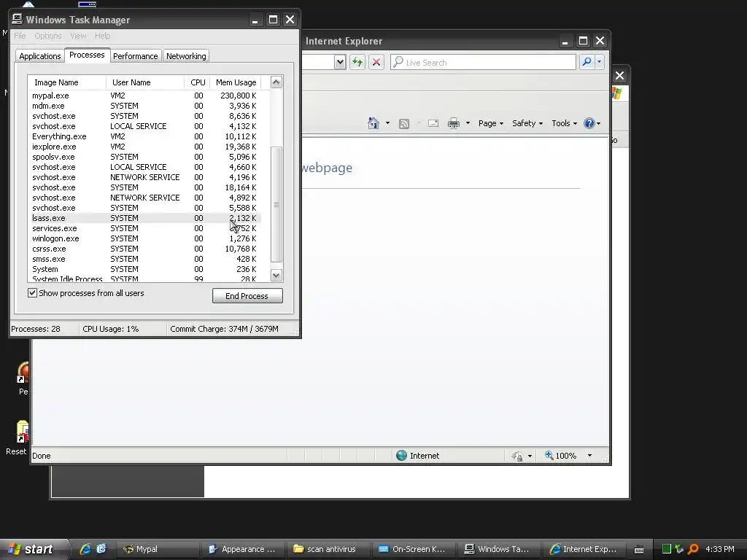Select the services.exe process row

coord(144,228)
